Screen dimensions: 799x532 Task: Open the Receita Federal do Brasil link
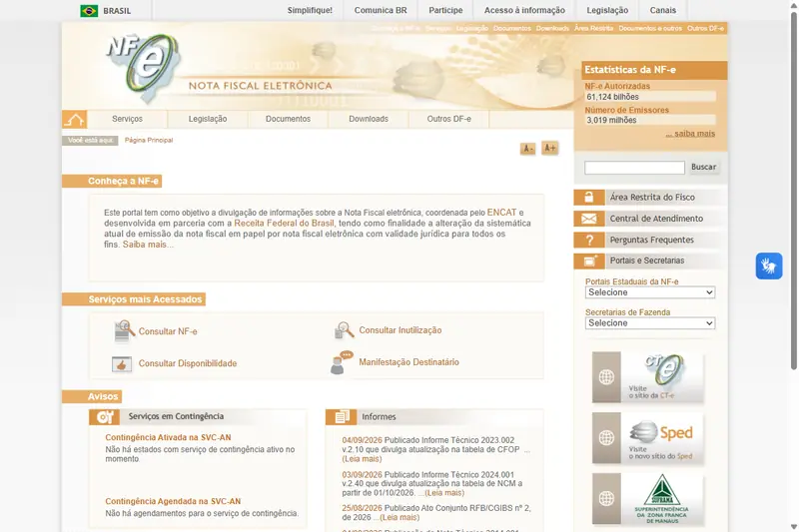tap(284, 223)
